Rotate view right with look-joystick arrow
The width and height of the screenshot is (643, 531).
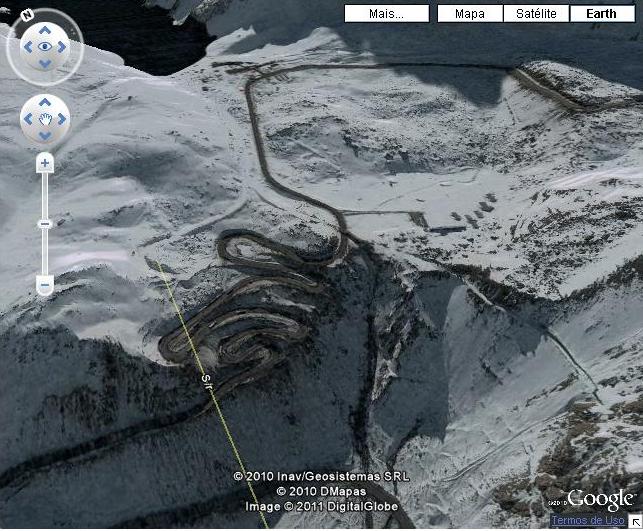[62, 47]
